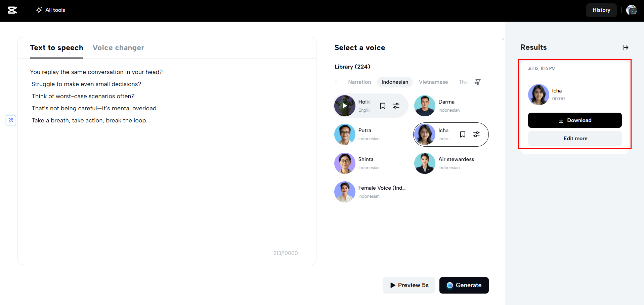Select the Narration category filter
This screenshot has height=305, width=644.
pos(359,82)
